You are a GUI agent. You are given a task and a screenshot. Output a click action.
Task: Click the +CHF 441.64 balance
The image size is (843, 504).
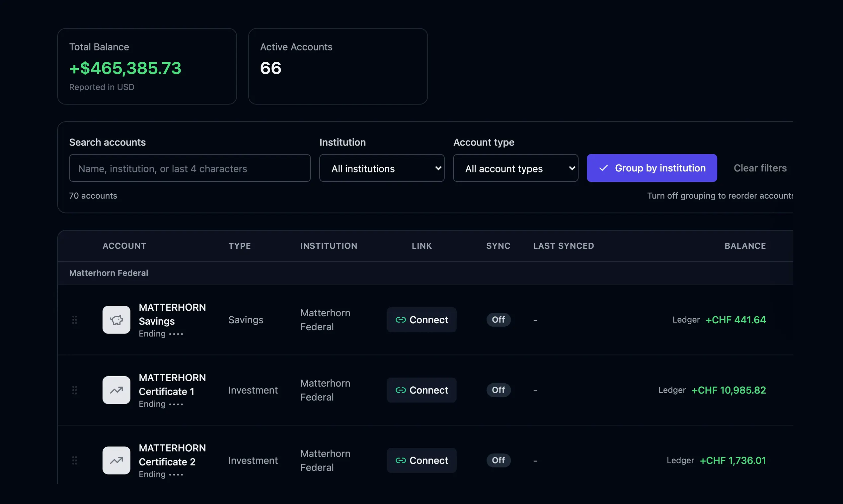coord(735,320)
